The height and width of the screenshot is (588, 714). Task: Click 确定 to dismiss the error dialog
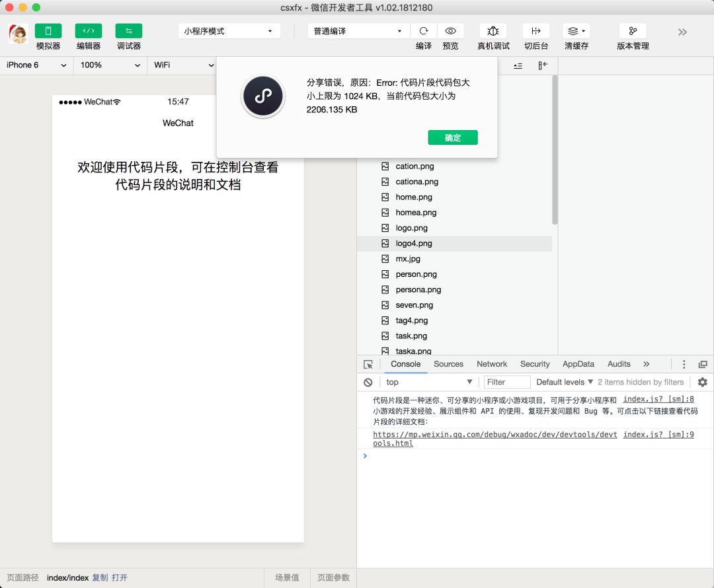pyautogui.click(x=453, y=137)
